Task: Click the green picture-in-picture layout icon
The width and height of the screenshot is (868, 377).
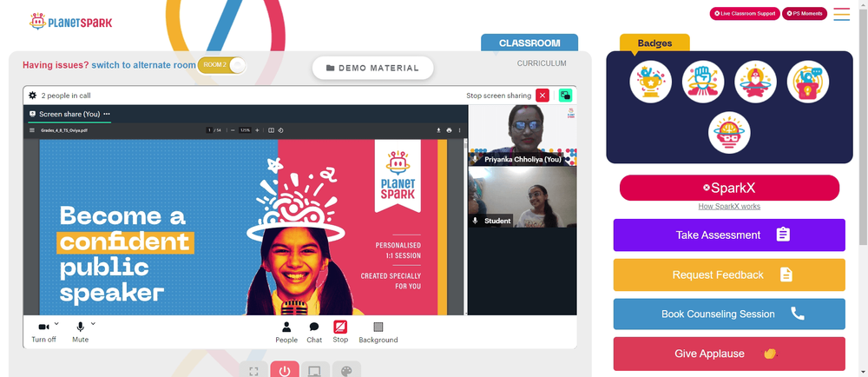Action: (565, 96)
